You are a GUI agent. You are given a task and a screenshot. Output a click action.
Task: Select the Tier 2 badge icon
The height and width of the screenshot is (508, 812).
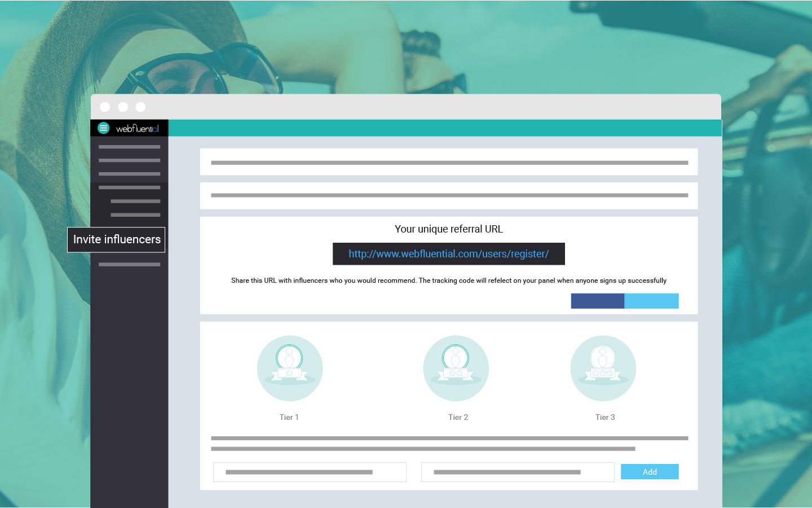tap(456, 369)
